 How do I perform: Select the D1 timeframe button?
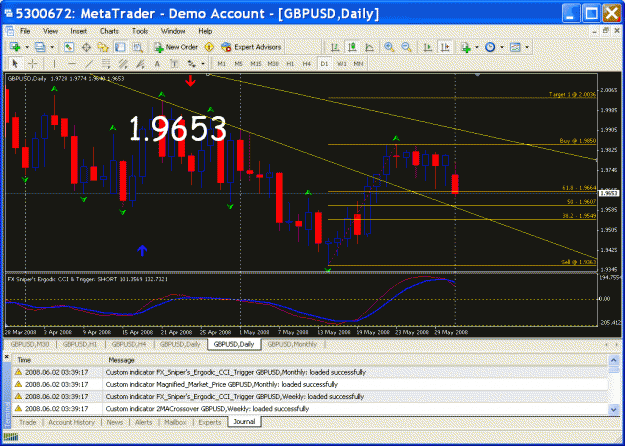click(x=324, y=63)
